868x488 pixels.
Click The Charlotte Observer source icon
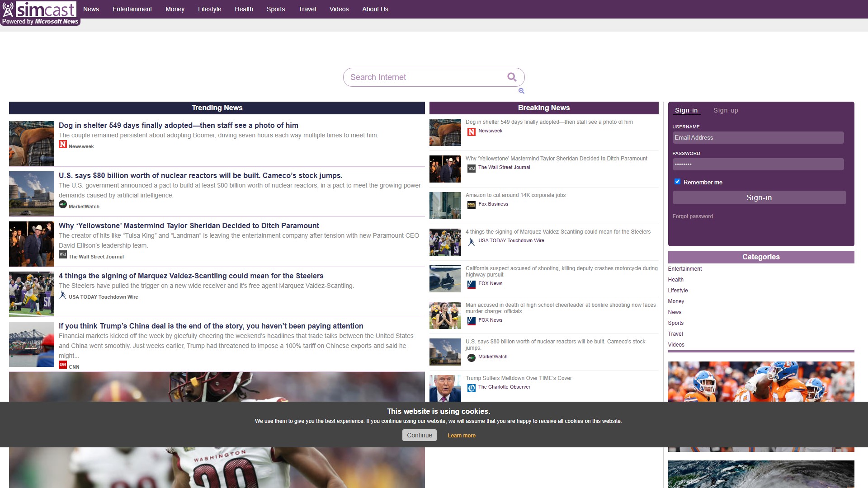[x=472, y=388]
